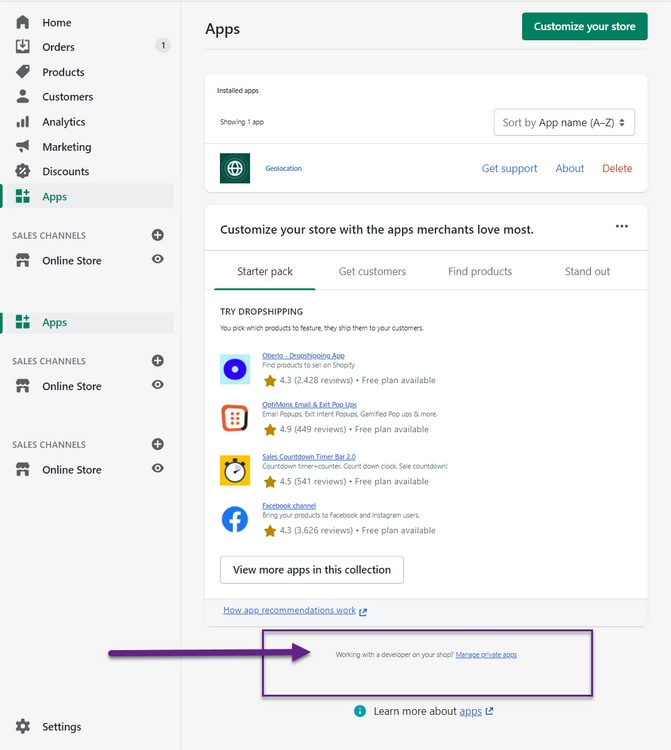This screenshot has width=671, height=750.
Task: Open the Orders inbox icon
Action: [x=22, y=46]
